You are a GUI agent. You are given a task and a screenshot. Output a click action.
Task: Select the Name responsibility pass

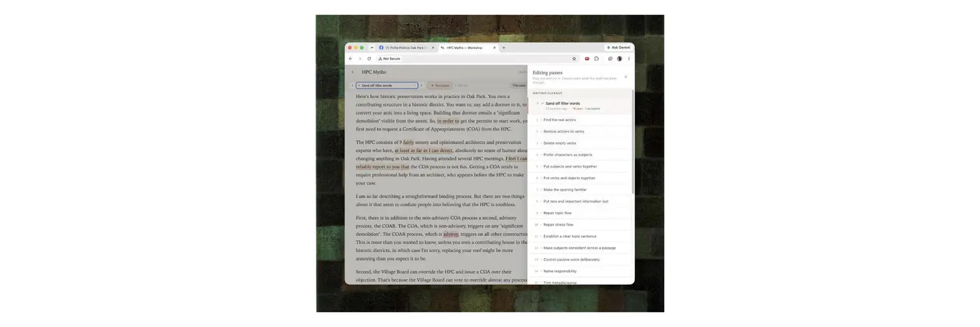point(580,271)
